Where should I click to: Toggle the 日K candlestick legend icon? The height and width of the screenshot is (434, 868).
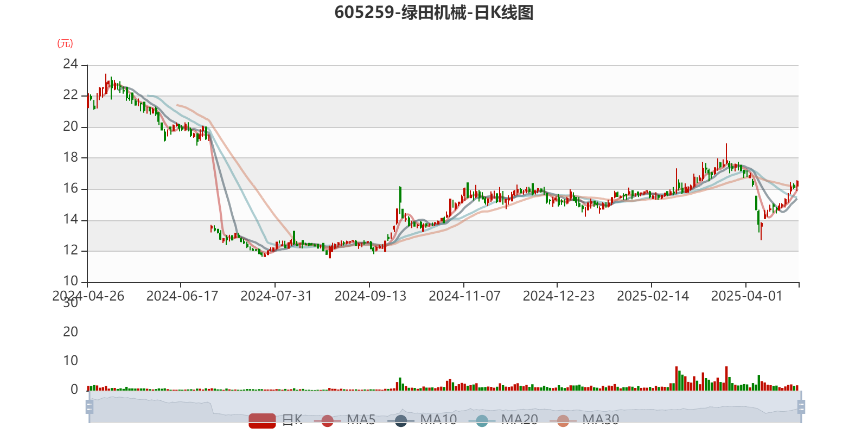(262, 420)
